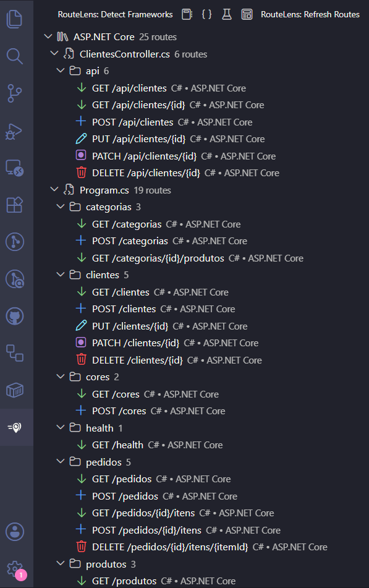
Task: Collapse the produtos folder chevron
Action: tap(61, 564)
